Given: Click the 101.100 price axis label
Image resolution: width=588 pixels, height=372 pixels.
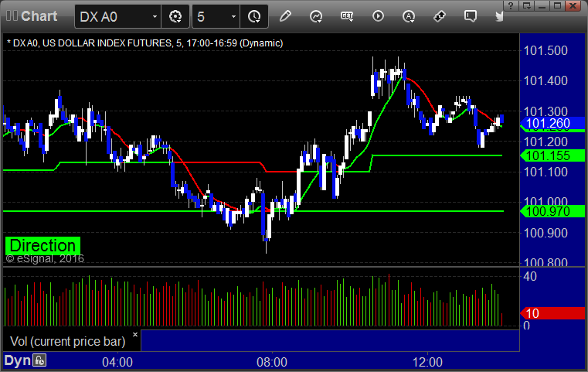Looking at the screenshot, I should [x=546, y=172].
